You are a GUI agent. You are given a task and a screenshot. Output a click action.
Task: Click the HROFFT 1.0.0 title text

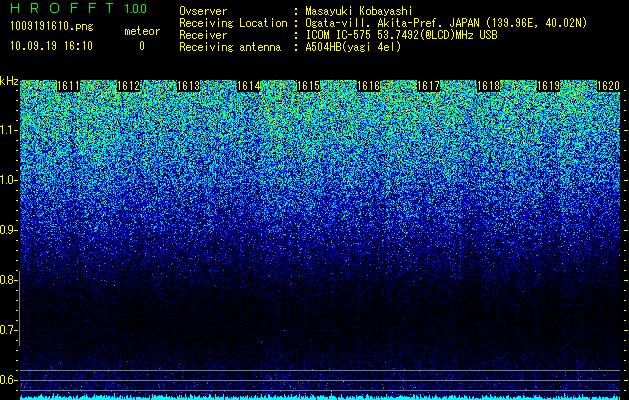click(x=78, y=8)
